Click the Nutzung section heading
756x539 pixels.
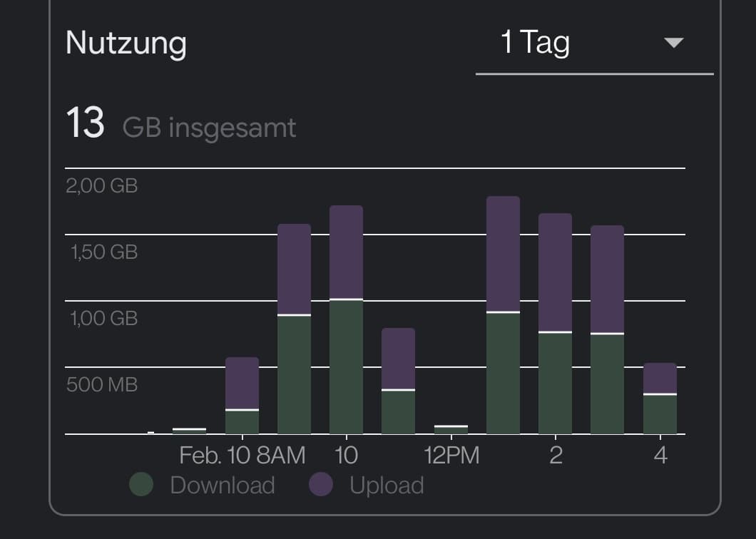tap(126, 43)
